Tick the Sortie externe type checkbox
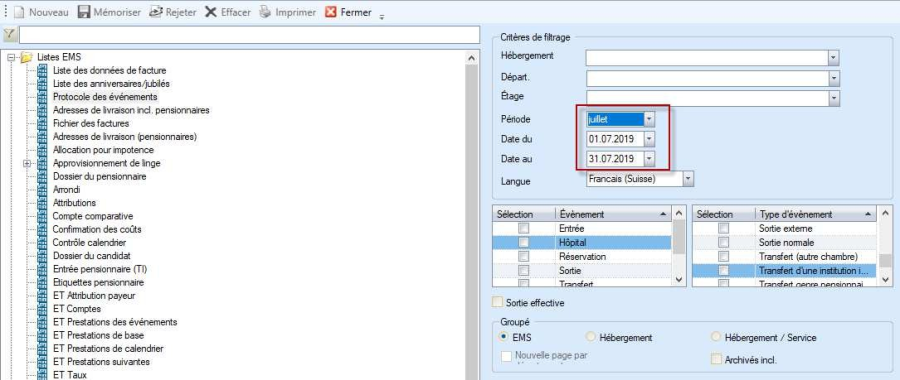 pyautogui.click(x=723, y=228)
